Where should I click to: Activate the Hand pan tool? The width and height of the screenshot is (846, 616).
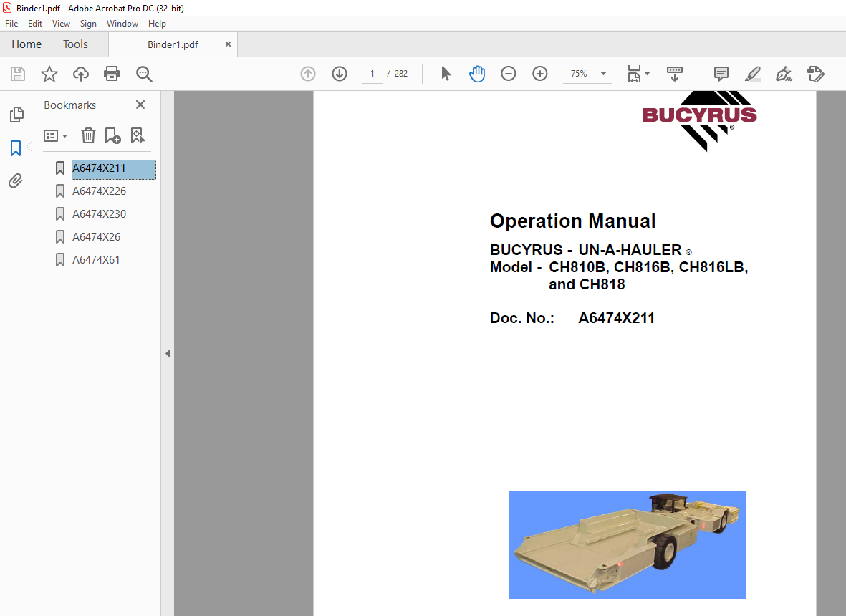coord(477,74)
